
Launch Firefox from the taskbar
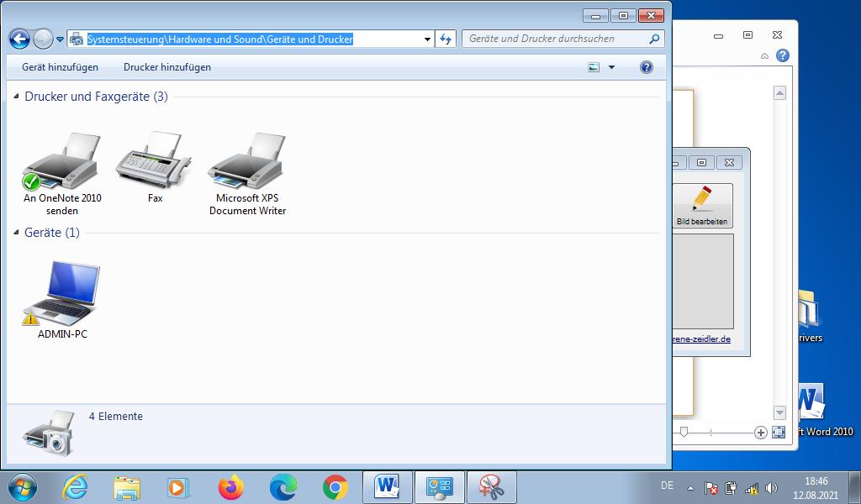(230, 487)
